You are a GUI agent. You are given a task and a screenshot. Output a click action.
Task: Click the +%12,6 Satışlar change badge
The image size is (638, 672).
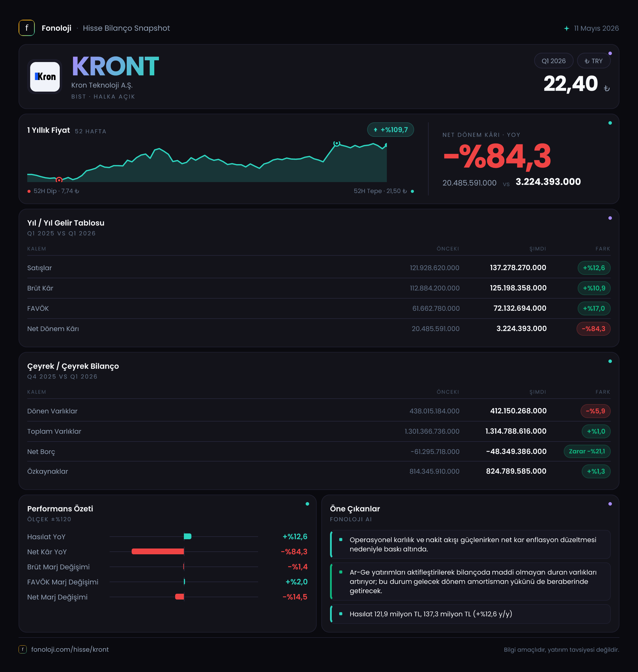pyautogui.click(x=594, y=268)
